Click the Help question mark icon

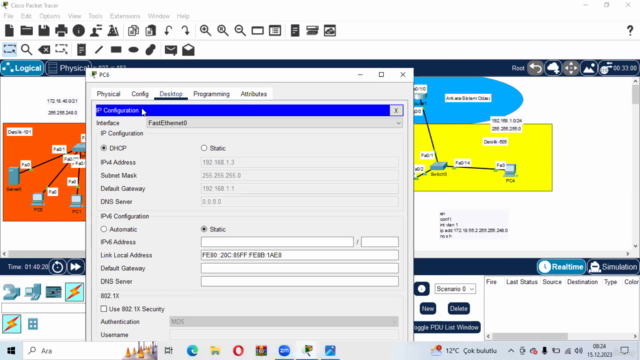click(630, 31)
